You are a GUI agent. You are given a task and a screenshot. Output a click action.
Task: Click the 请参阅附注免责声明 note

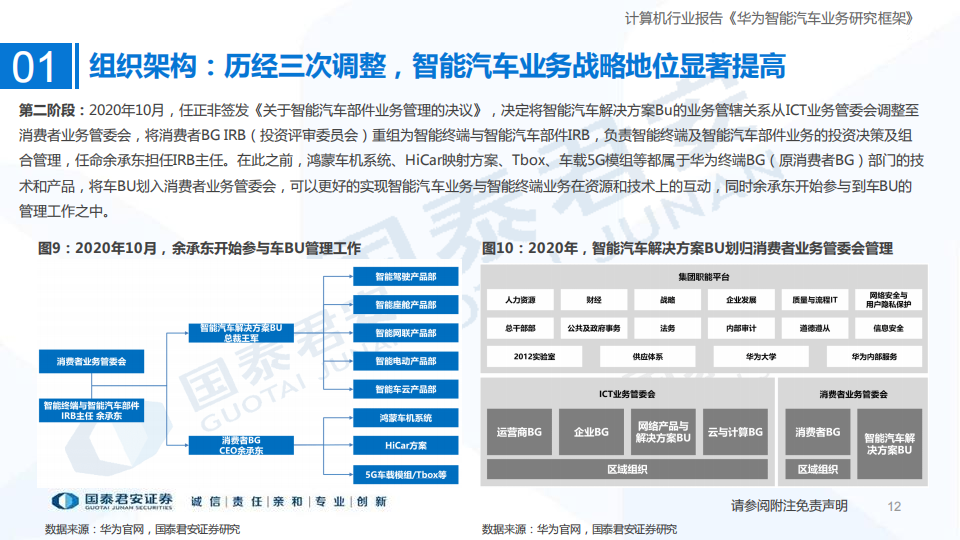pos(789,506)
